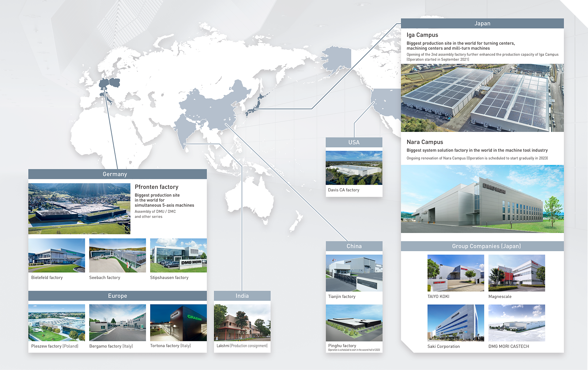Click the Stipshausen factory image

(179, 255)
